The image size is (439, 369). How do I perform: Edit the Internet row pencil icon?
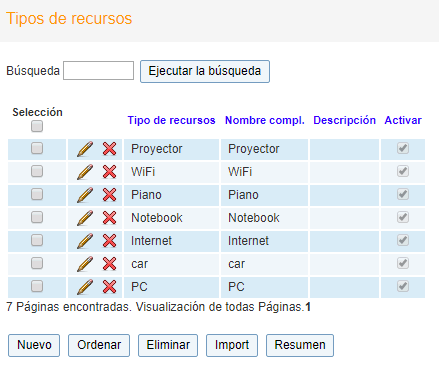tap(85, 241)
